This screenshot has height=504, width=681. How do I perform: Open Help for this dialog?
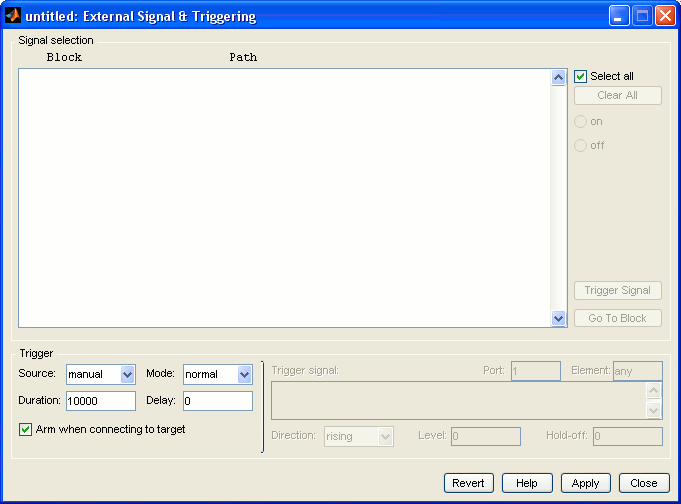pyautogui.click(x=527, y=483)
